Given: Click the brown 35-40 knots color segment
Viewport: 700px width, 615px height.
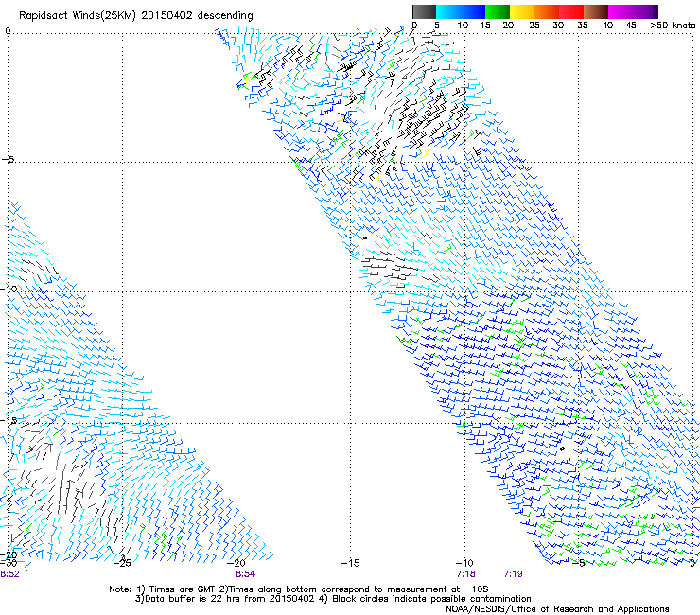Looking at the screenshot, I should [x=596, y=11].
